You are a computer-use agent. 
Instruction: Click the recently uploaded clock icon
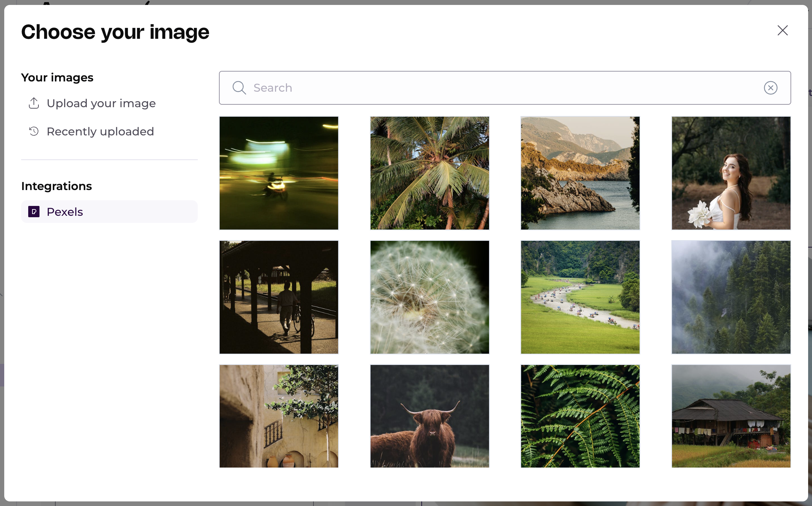pyautogui.click(x=34, y=132)
